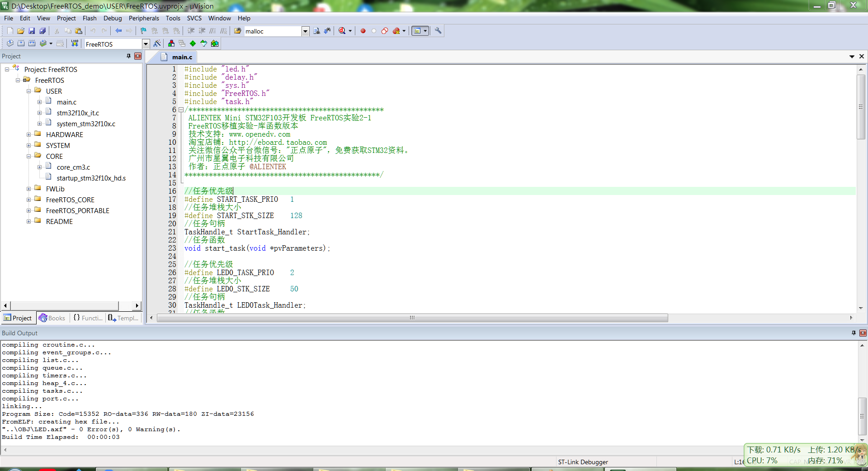The width and height of the screenshot is (868, 471).
Task: Select the README folder in tree
Action: pyautogui.click(x=59, y=221)
